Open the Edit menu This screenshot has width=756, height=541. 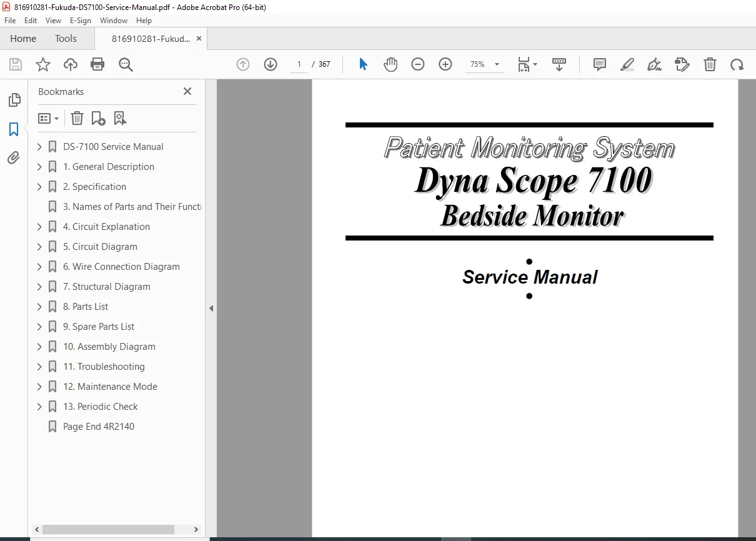pos(31,21)
